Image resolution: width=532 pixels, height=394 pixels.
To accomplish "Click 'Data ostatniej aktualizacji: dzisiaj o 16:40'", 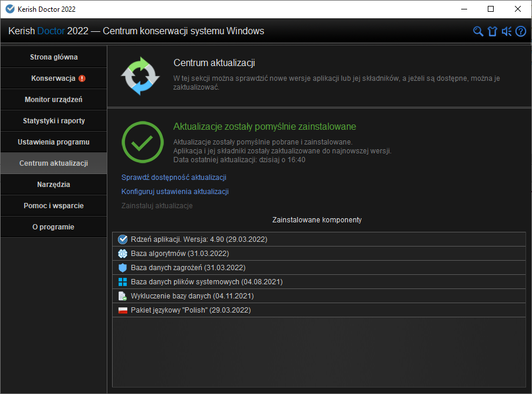I will [x=239, y=160].
